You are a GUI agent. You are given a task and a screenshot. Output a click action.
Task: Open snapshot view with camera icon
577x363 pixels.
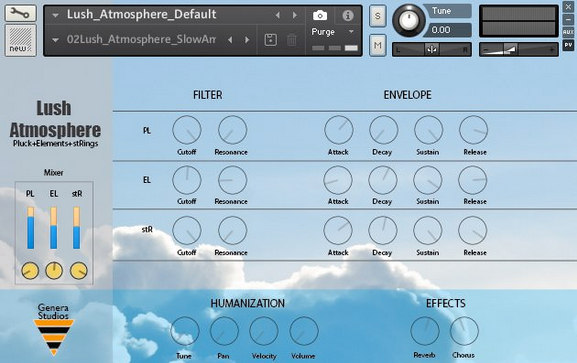click(x=320, y=15)
